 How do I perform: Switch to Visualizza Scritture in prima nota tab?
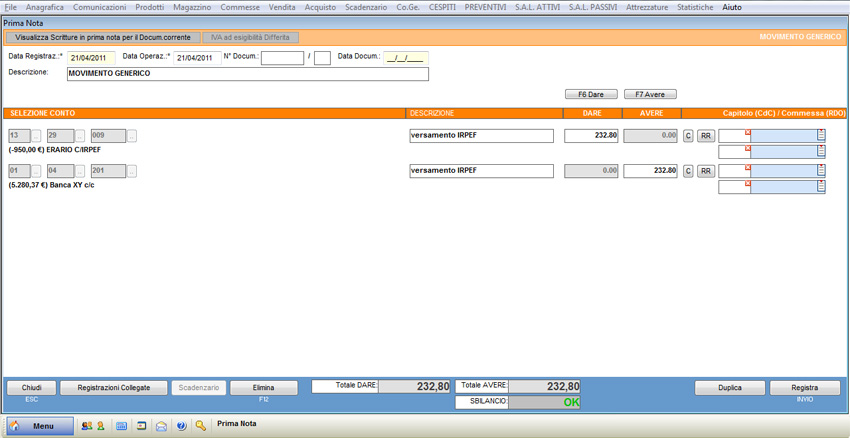[102, 37]
